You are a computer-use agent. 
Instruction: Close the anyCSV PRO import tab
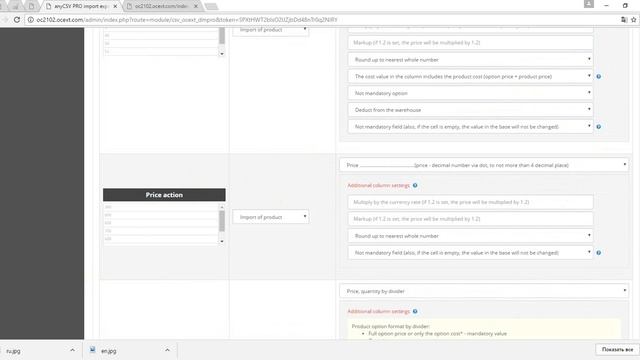pos(115,6)
